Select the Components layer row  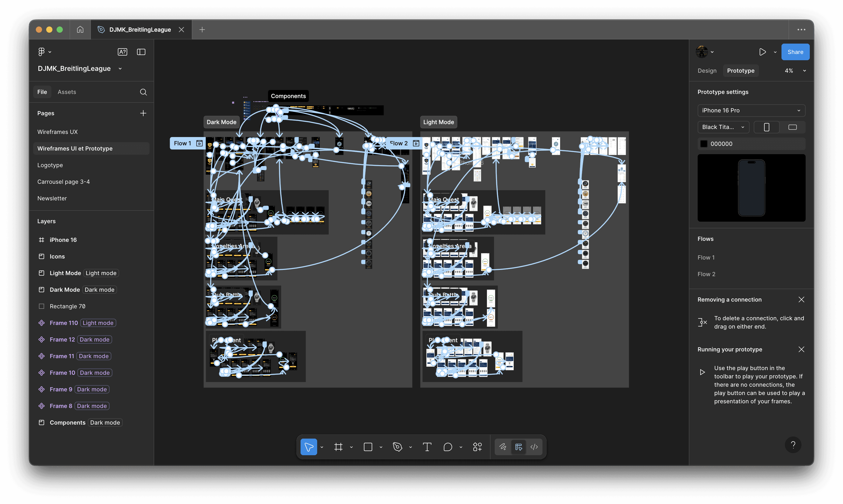(91, 423)
